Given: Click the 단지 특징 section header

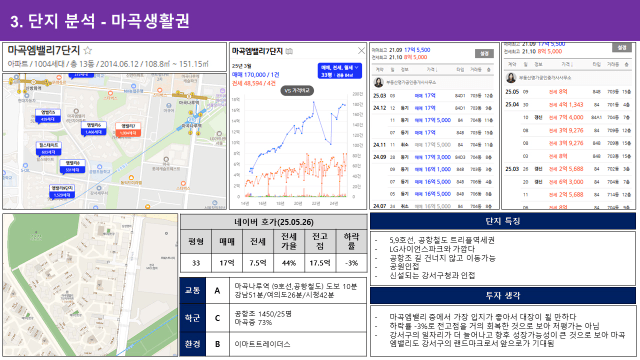Looking at the screenshot, I should pos(503,221).
